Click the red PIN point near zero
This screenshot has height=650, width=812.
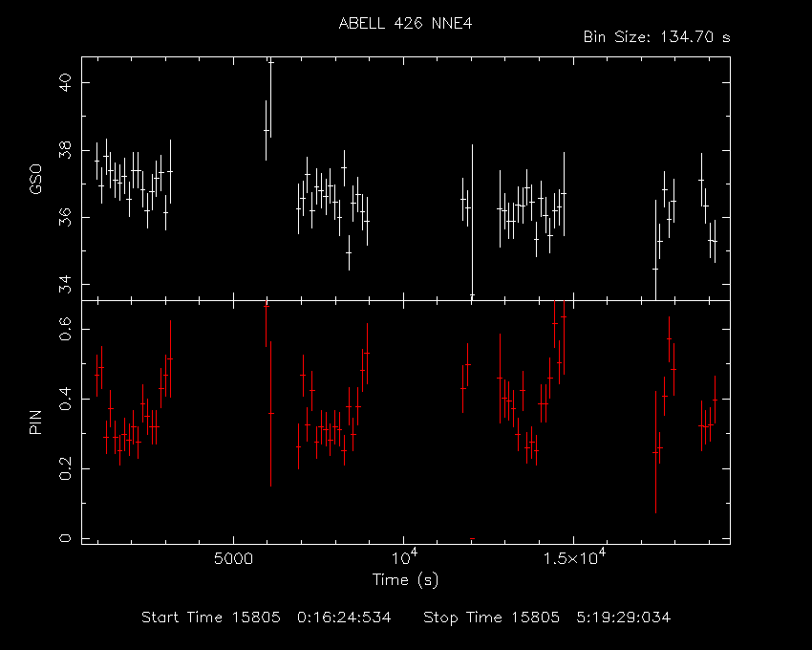(472, 539)
